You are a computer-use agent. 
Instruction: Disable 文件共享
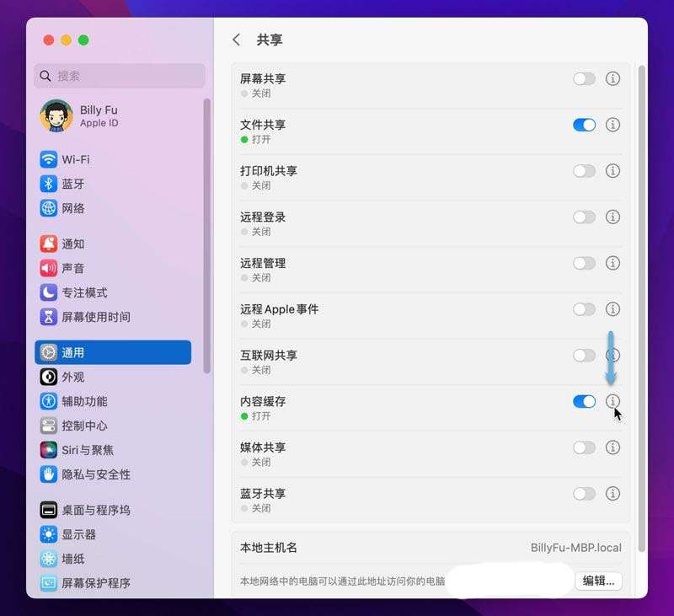(x=585, y=125)
